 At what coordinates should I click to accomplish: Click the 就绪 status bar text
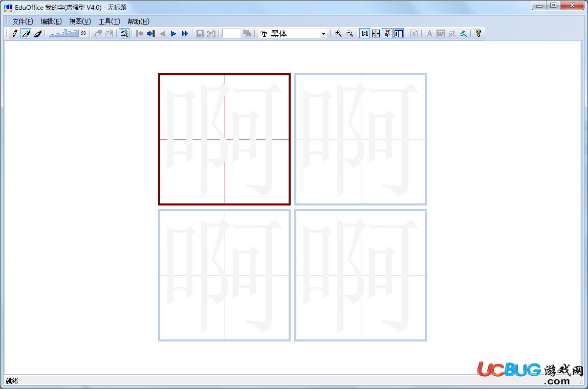click(x=12, y=381)
